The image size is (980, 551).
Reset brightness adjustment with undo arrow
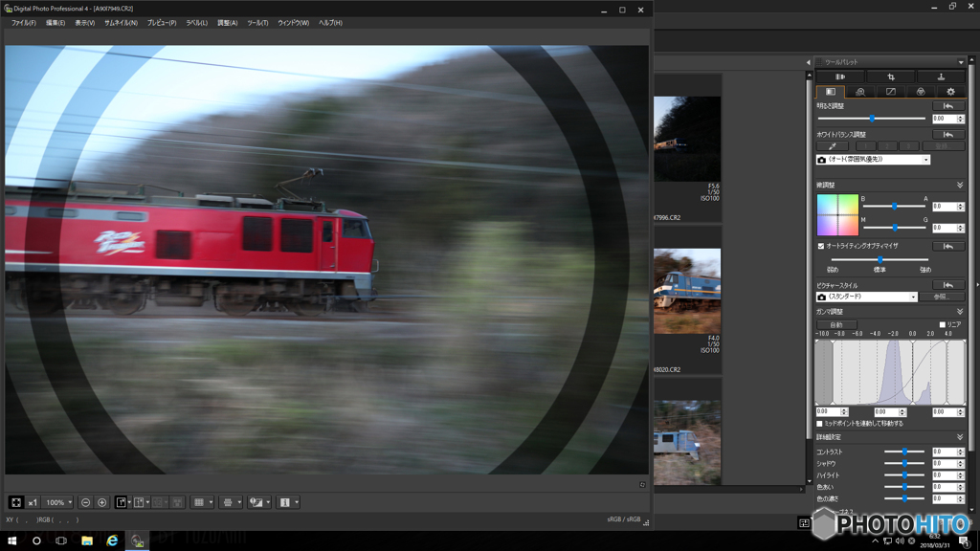(948, 106)
